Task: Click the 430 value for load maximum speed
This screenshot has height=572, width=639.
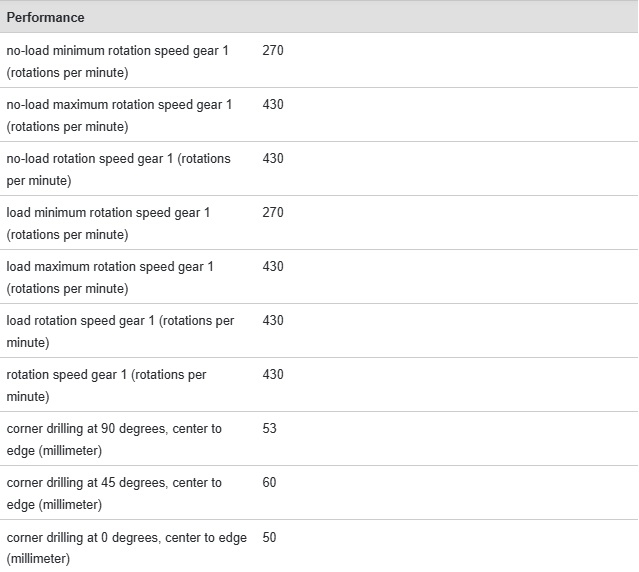Action: pyautogui.click(x=273, y=266)
